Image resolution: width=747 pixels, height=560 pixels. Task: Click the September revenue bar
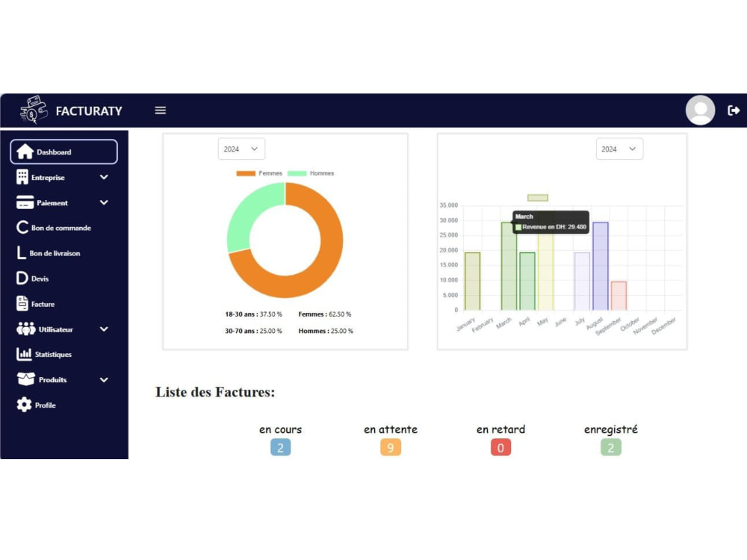(619, 296)
